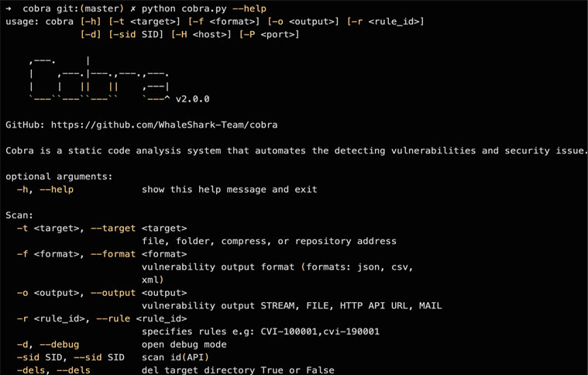The width and height of the screenshot is (588, 375).
Task: Click the --rule option name
Action: tap(113, 318)
